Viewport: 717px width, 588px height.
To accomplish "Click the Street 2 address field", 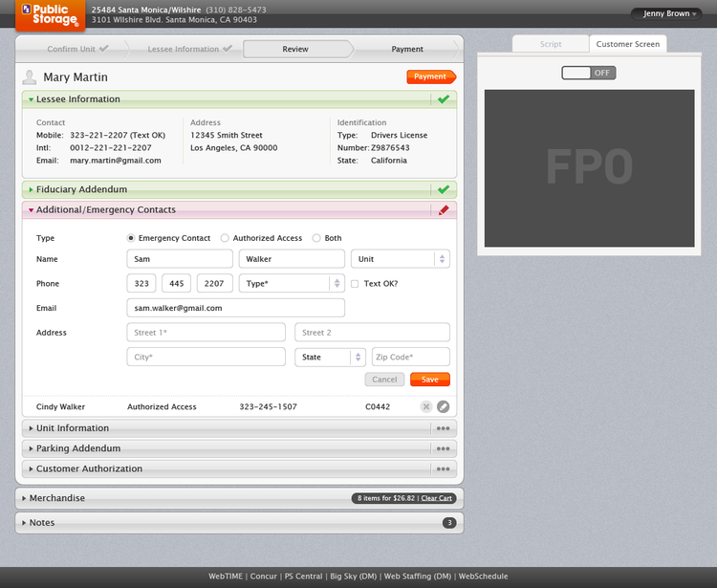I will click(372, 333).
